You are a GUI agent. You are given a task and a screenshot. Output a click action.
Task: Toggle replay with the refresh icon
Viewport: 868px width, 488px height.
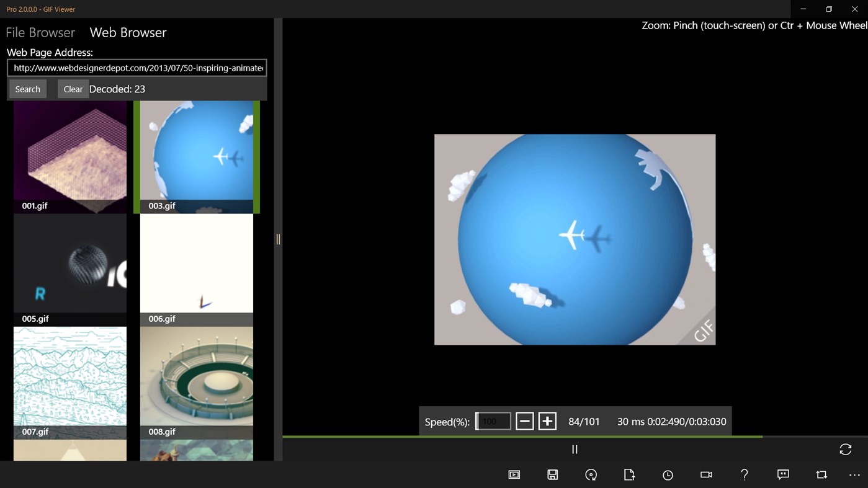[x=846, y=449]
